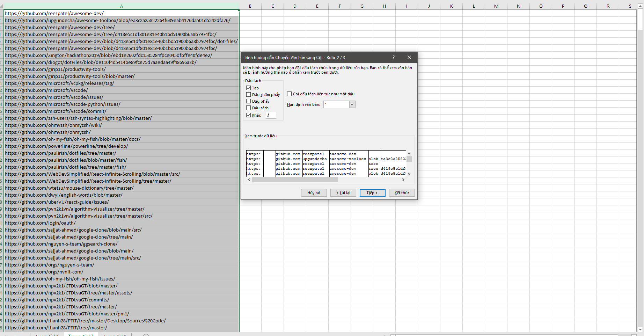Click 'awesome-toolbox' in the data preview

348,159
